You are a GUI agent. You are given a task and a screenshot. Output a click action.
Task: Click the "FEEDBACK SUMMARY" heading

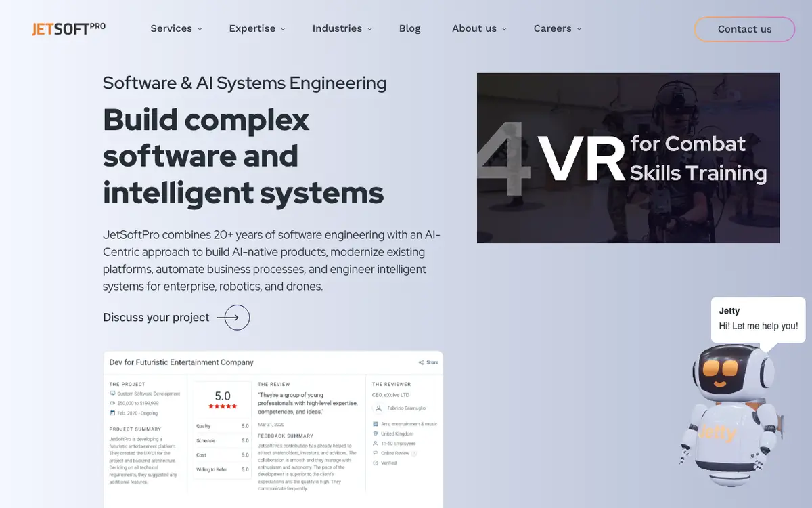coord(286,436)
